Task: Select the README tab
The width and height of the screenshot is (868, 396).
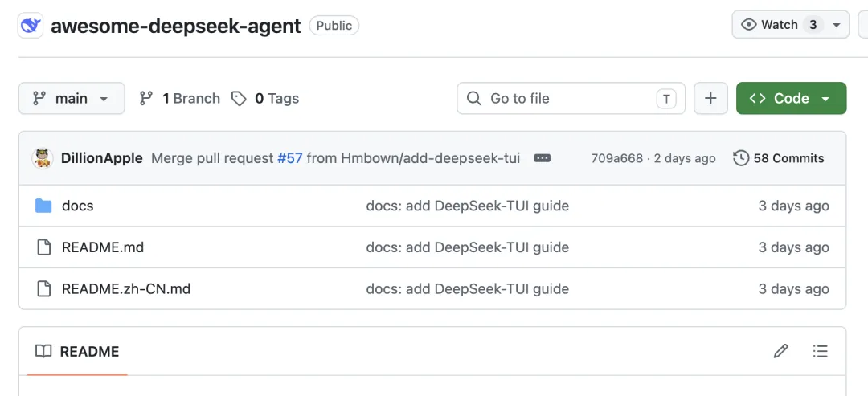Action: click(77, 351)
